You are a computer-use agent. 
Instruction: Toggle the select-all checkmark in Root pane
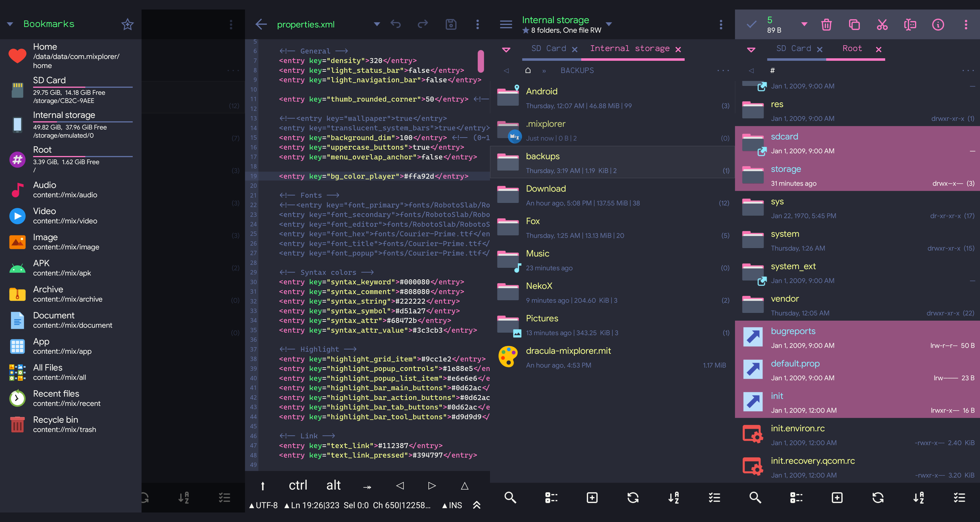click(751, 25)
